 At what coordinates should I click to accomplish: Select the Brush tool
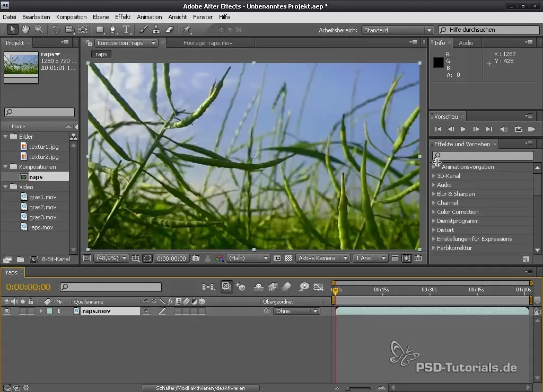[143, 30]
